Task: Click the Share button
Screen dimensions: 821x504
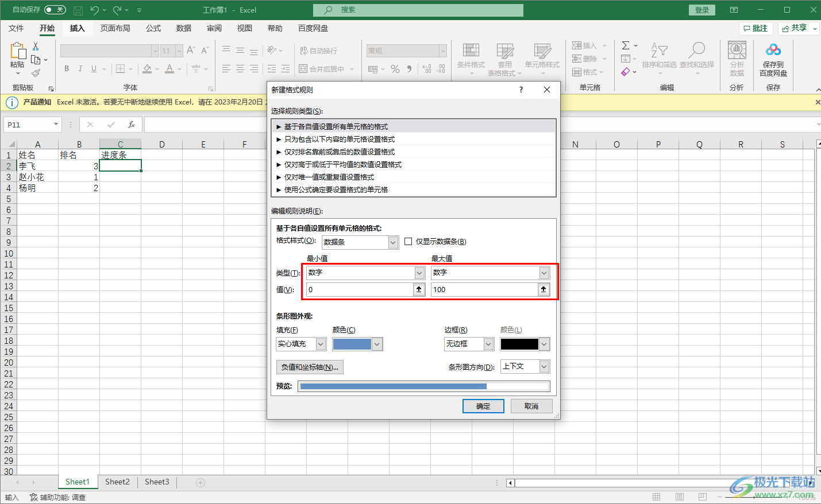Action: pyautogui.click(x=799, y=28)
